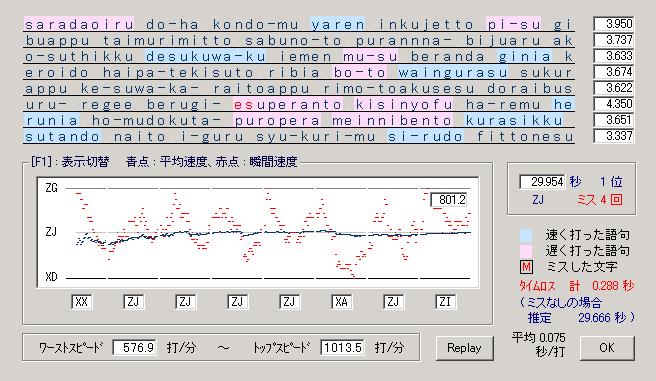Click the worst speed field 576.9
The image size is (656, 381).
pyautogui.click(x=134, y=348)
